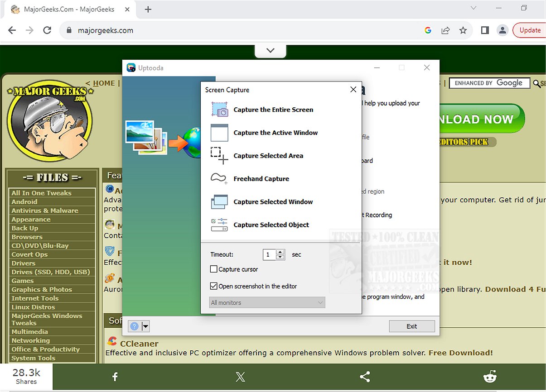Click the Capture Selected Window icon

(220, 202)
